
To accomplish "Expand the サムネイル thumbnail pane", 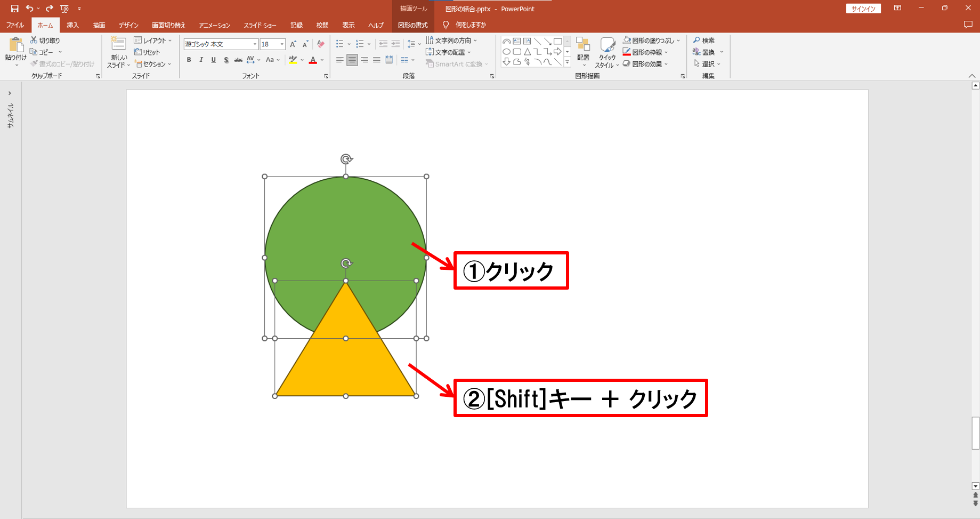I will coord(10,93).
